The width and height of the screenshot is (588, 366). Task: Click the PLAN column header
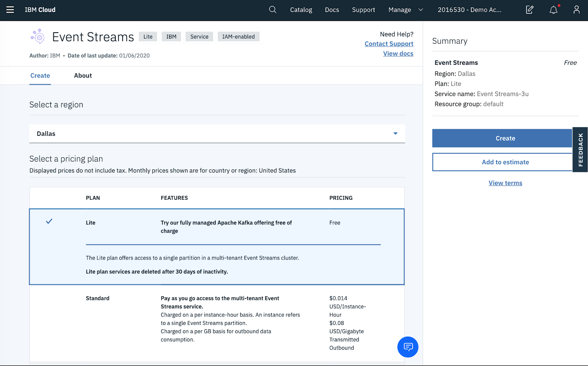tap(93, 198)
